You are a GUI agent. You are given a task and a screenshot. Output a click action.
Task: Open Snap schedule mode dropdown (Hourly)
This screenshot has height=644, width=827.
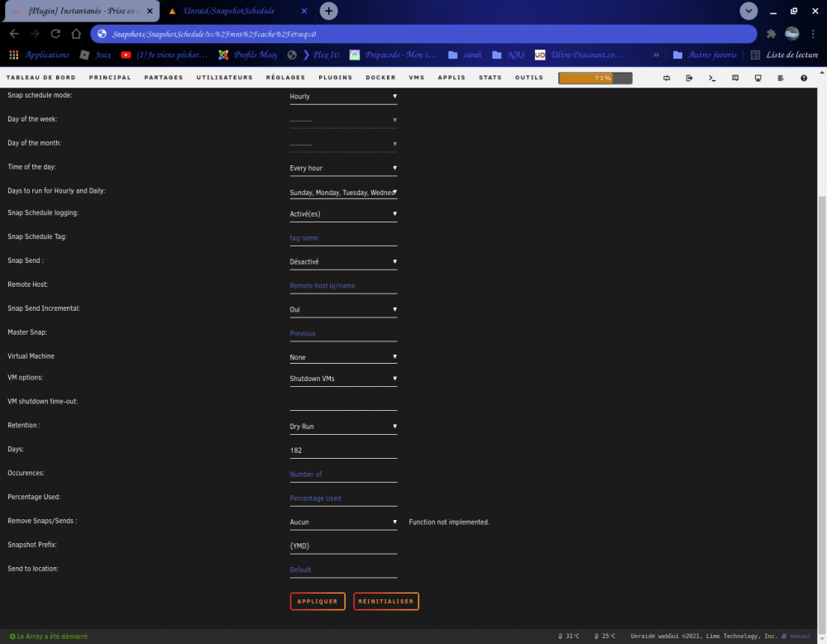343,97
